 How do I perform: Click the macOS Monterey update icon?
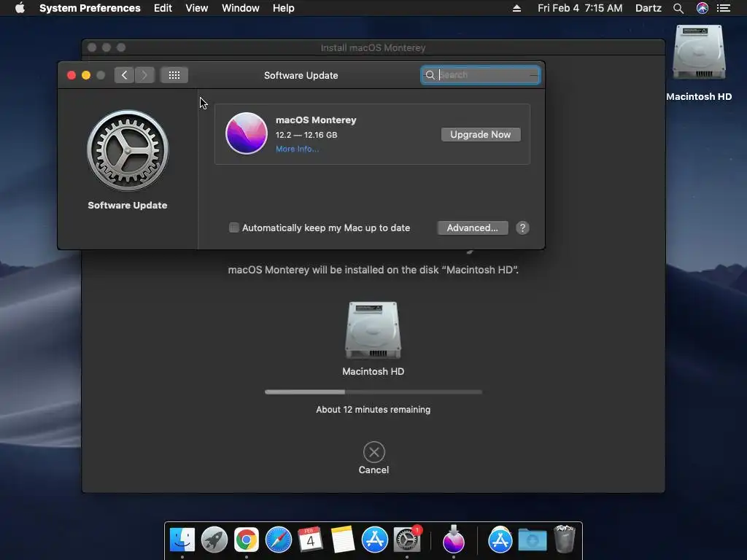click(247, 133)
